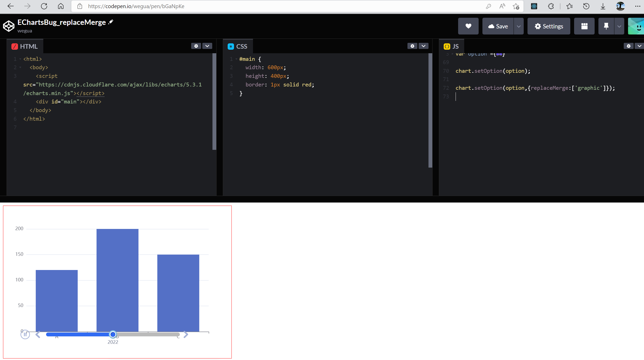Pause the chart timeline autoplay

click(25, 334)
